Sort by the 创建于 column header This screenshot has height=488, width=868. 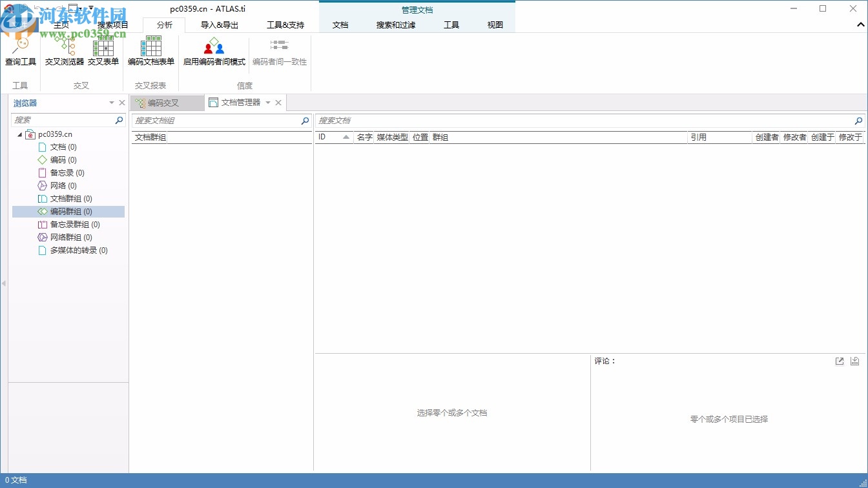822,137
